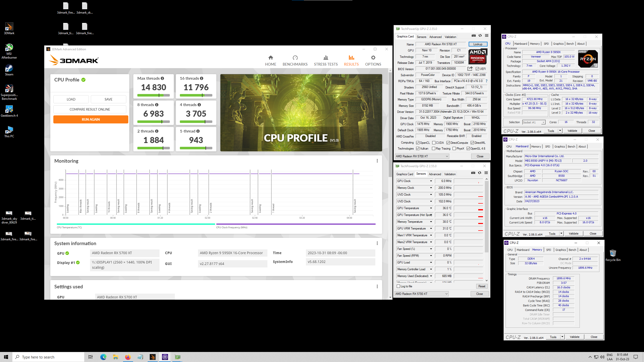This screenshot has height=362, width=644.
Task: Toggle the Ray Tracing checkbox in GPU-Z
Action: coord(433,149)
